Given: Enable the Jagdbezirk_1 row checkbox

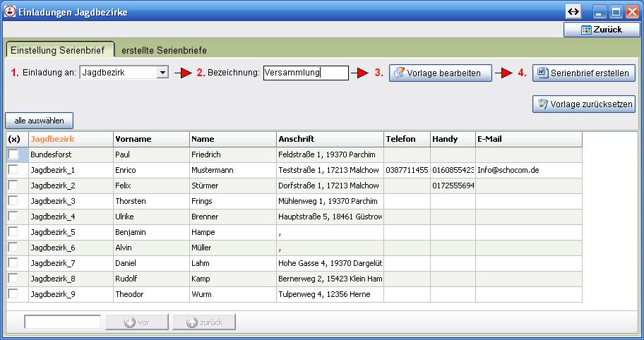Looking at the screenshot, I should (13, 170).
